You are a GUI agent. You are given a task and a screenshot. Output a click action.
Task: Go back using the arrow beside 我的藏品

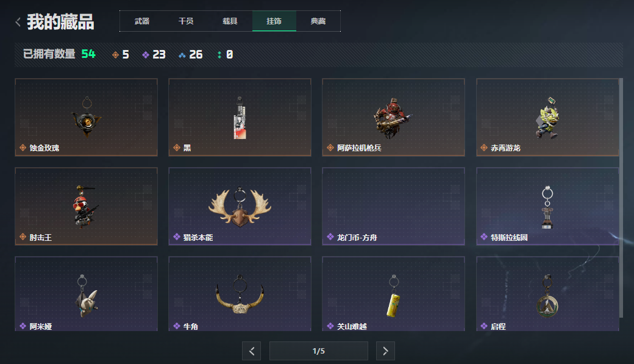tap(18, 22)
